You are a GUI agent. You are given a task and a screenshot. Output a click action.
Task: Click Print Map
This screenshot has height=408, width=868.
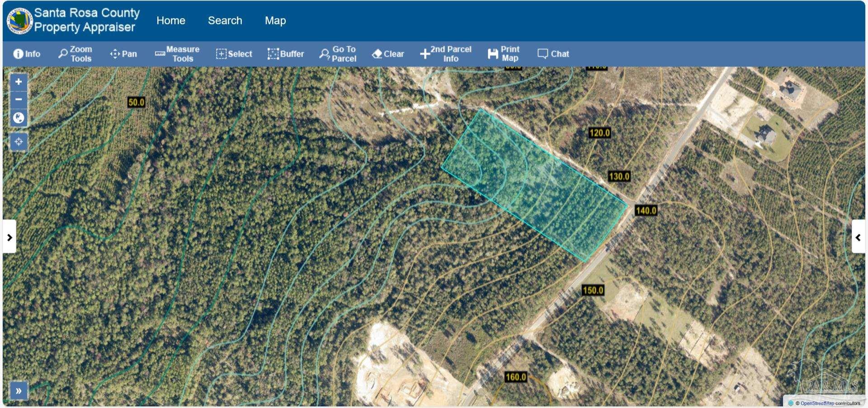[x=504, y=53]
